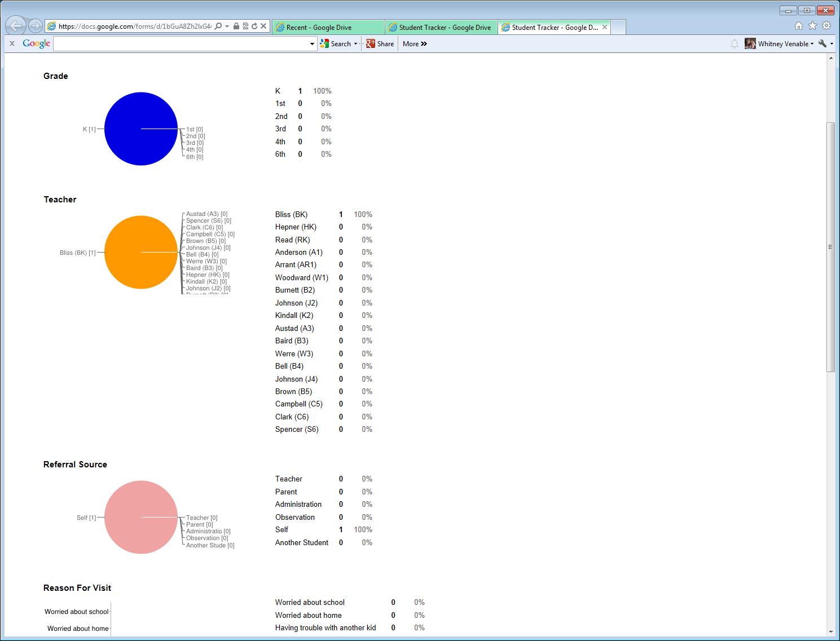
Task: Open the wrench options icon on Google toolbar
Action: [x=823, y=43]
